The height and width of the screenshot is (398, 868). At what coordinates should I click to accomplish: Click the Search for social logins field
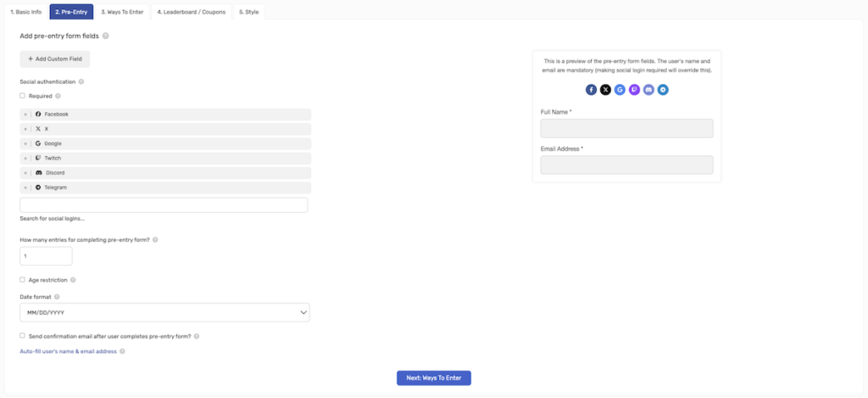coord(164,205)
